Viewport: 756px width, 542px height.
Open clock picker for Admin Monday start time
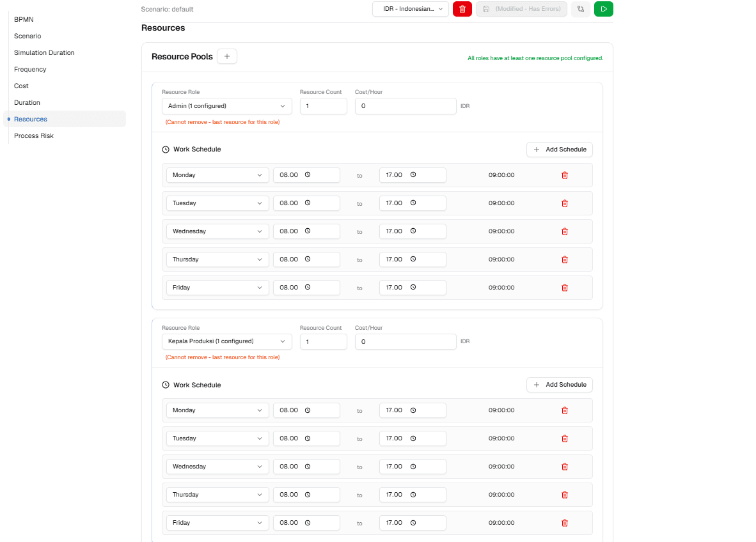[x=308, y=175]
